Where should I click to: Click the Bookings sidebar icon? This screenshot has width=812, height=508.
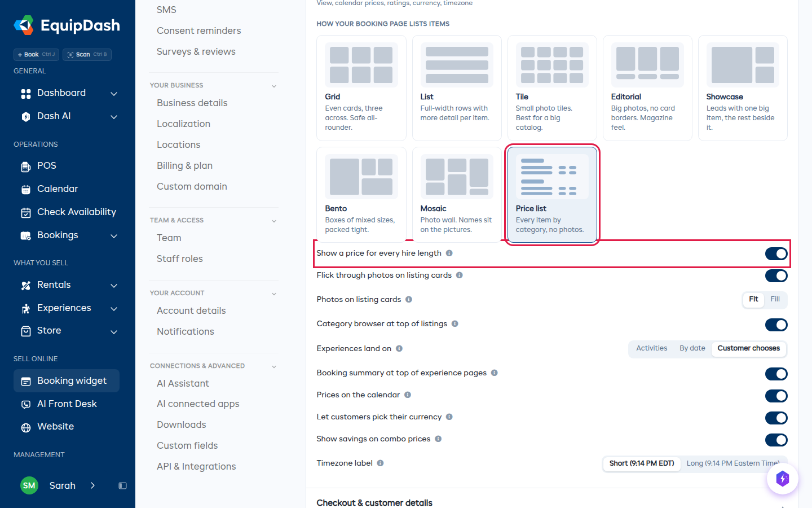pyautogui.click(x=26, y=236)
